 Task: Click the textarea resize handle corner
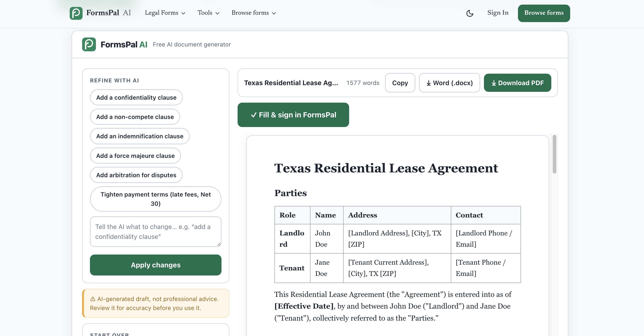219,244
